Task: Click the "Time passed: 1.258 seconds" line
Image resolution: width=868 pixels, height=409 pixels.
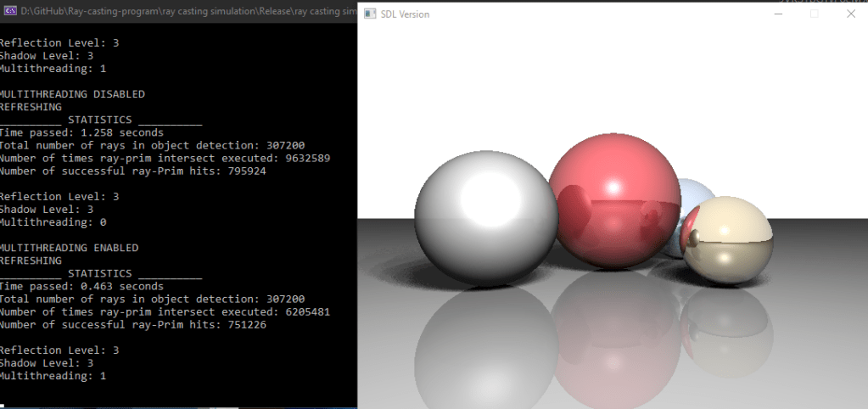Action: [x=81, y=132]
